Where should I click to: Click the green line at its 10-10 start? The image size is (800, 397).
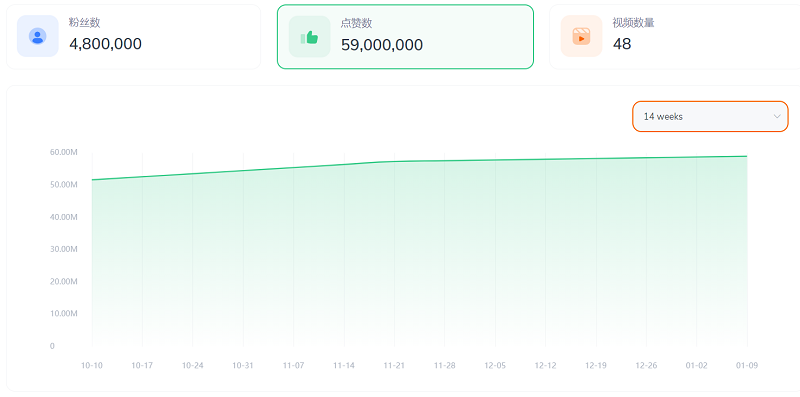pyautogui.click(x=92, y=180)
